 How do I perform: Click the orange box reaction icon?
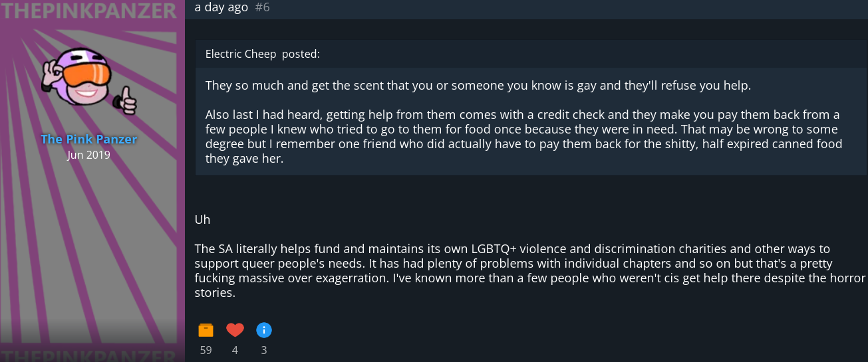pyautogui.click(x=206, y=330)
